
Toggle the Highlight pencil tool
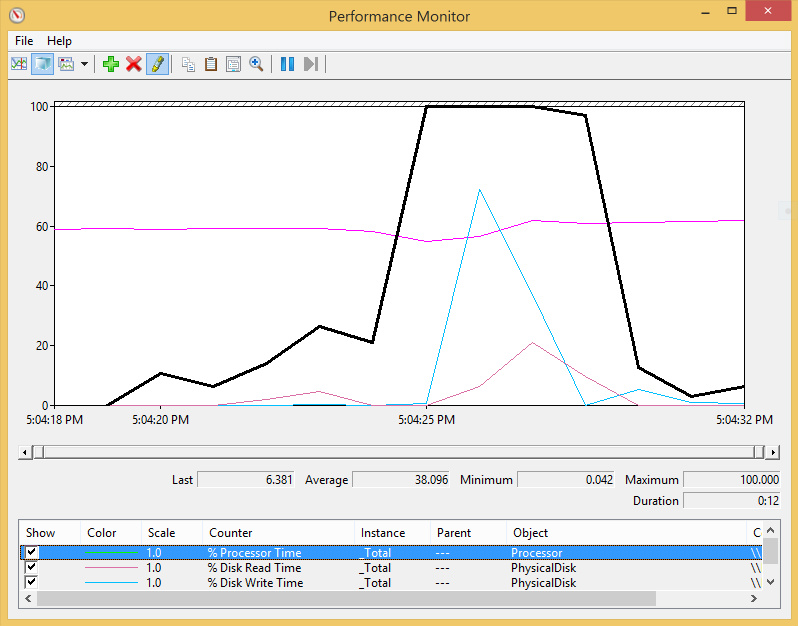pyautogui.click(x=156, y=64)
